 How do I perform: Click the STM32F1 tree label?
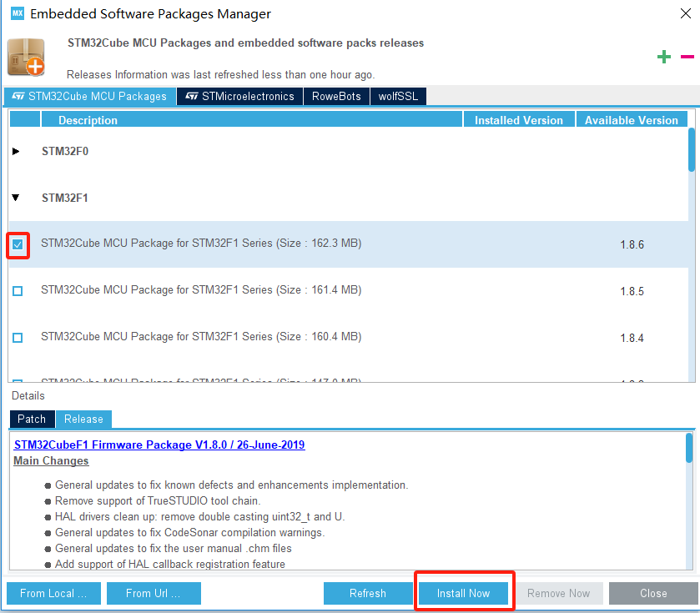[x=65, y=198]
